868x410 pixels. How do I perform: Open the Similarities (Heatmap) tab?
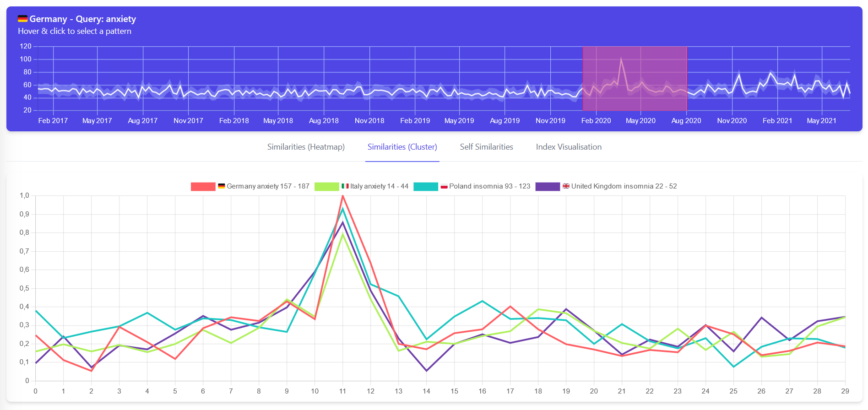306,147
